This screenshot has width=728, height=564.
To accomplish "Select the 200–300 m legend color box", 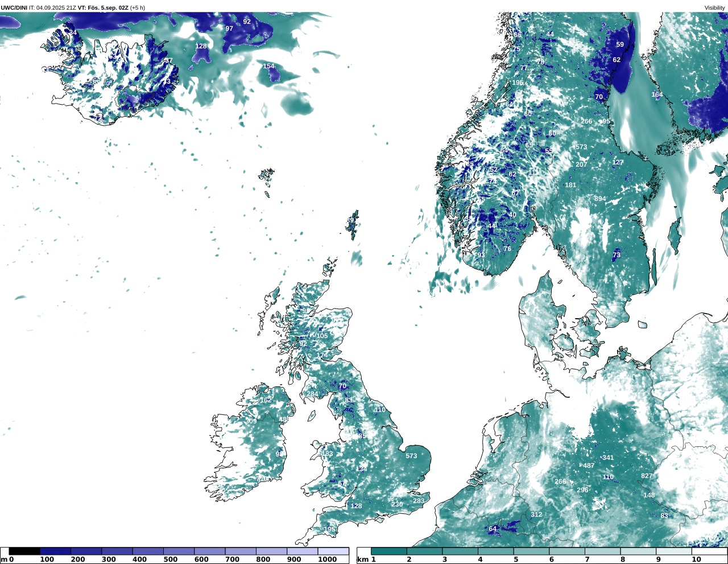I will click(86, 551).
